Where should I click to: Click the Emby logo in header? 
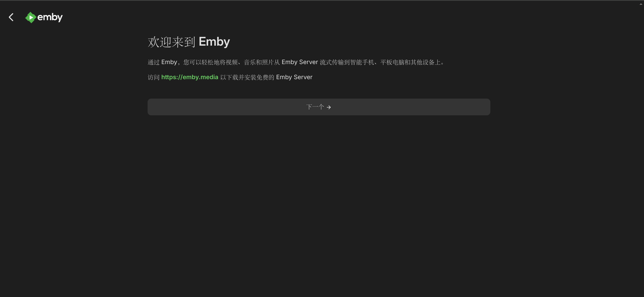coord(44,17)
